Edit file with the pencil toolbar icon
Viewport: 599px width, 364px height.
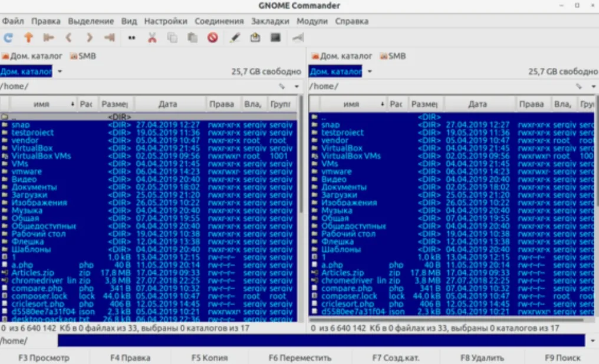(x=235, y=37)
